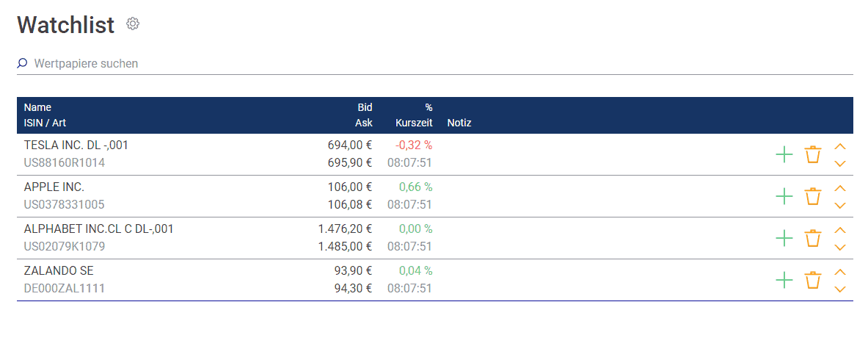This screenshot has height=349, width=868.
Task: Select ISIN US0378331005
Action: click(x=65, y=205)
